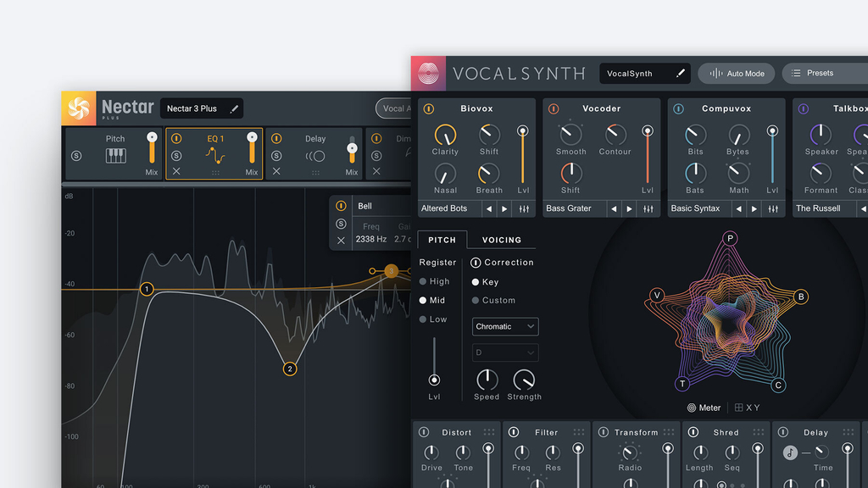Click the VocalSynth pink logo icon
The width and height of the screenshot is (868, 488).
point(428,73)
